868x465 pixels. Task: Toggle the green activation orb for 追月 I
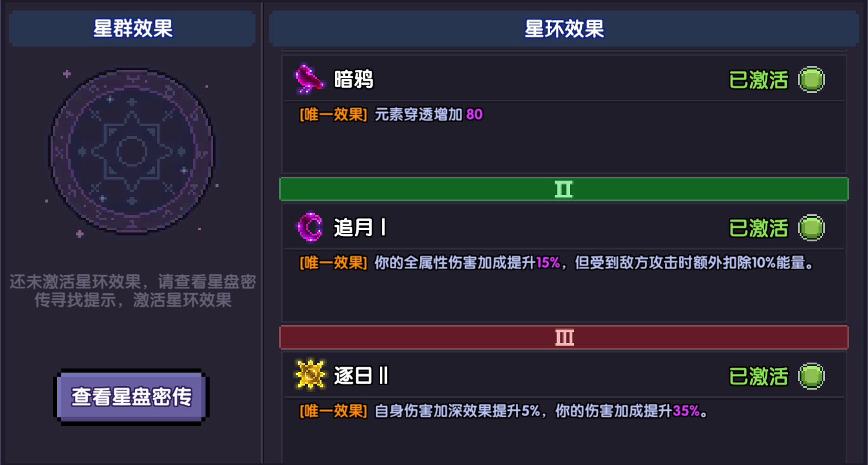click(x=811, y=228)
